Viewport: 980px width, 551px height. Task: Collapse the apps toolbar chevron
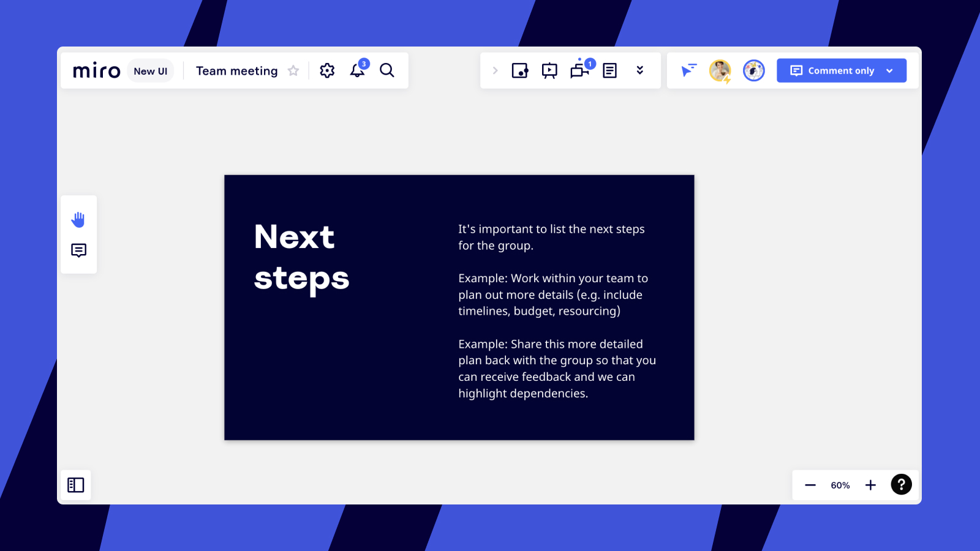click(495, 71)
